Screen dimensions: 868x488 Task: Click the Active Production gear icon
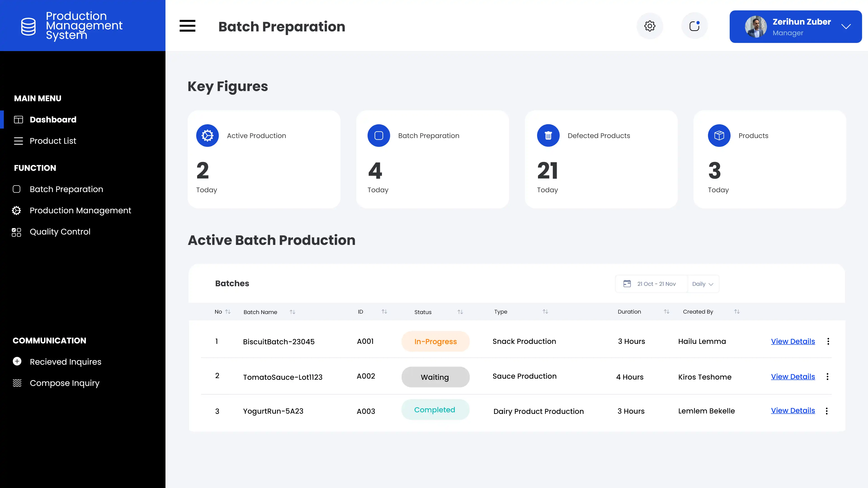click(x=208, y=135)
